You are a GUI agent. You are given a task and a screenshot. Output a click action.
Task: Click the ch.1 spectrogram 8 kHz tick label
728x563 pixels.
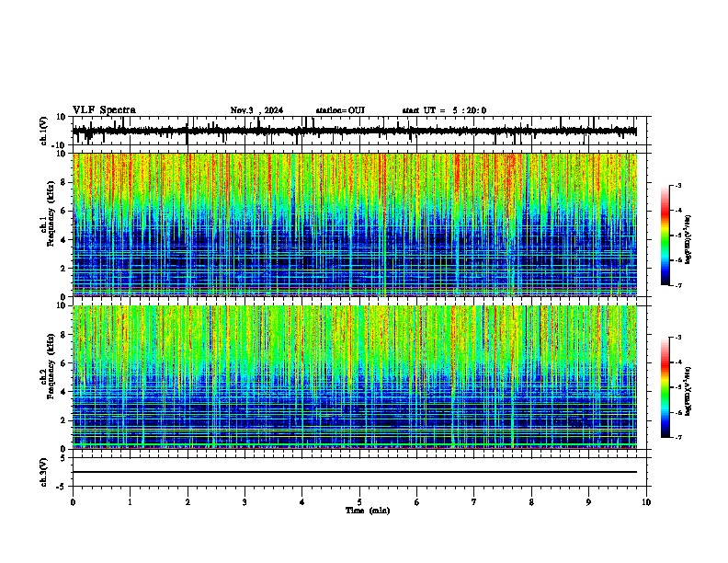coord(64,182)
